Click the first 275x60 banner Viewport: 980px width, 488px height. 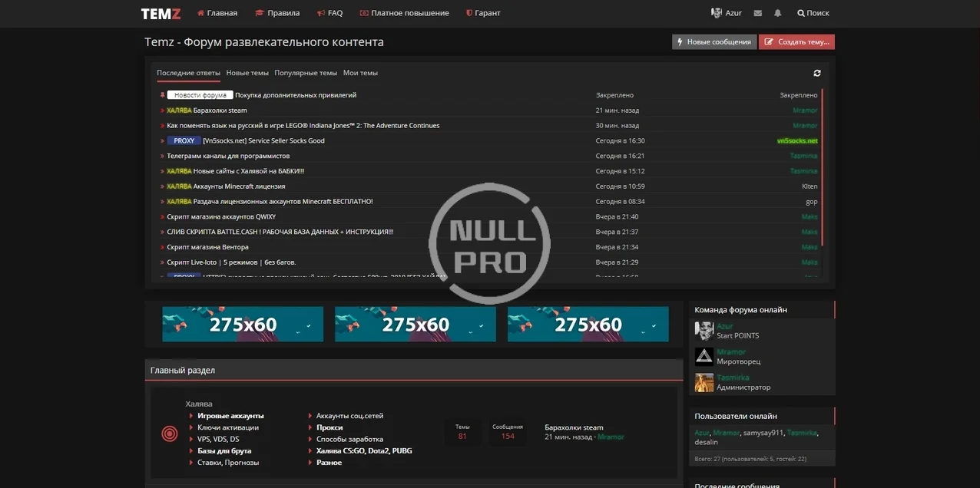coord(243,324)
